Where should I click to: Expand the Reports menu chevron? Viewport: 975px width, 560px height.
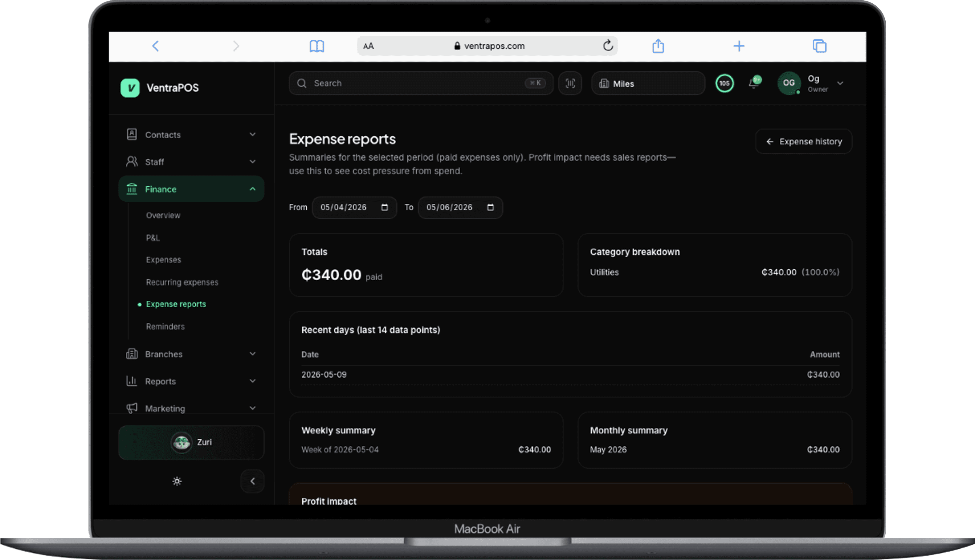pyautogui.click(x=252, y=381)
